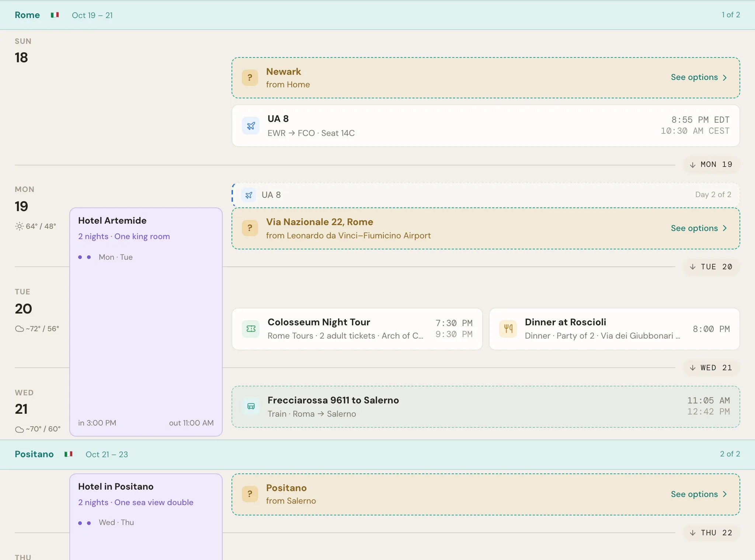Click the Italy flag next to Rome

[55, 15]
